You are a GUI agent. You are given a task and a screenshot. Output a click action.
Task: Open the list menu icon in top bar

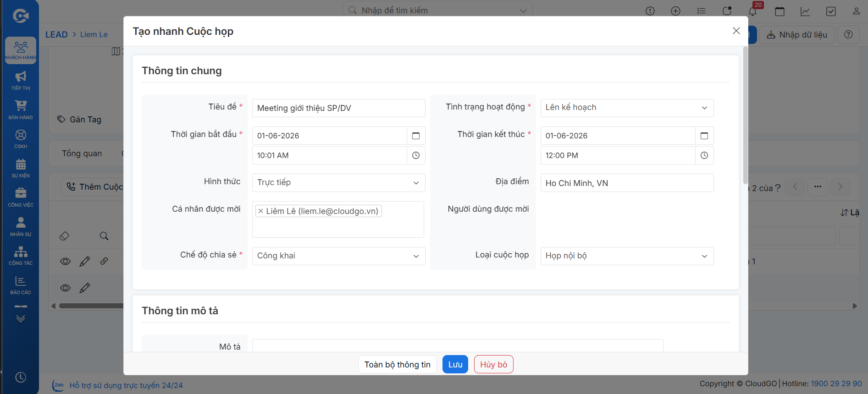tap(701, 11)
